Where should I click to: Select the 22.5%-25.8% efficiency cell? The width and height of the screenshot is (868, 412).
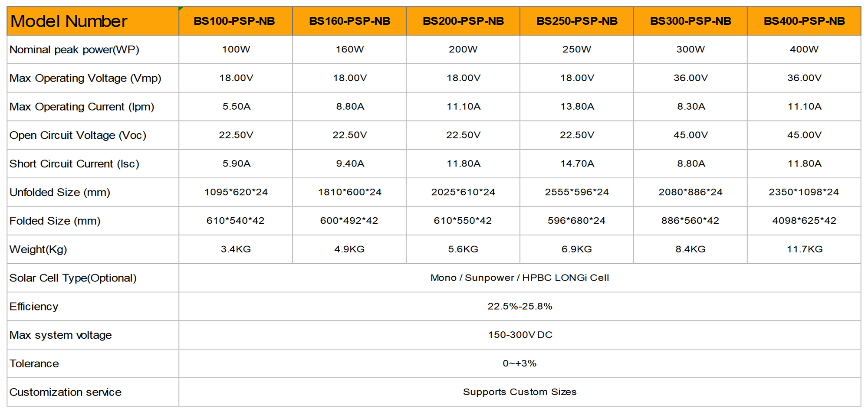(519, 307)
